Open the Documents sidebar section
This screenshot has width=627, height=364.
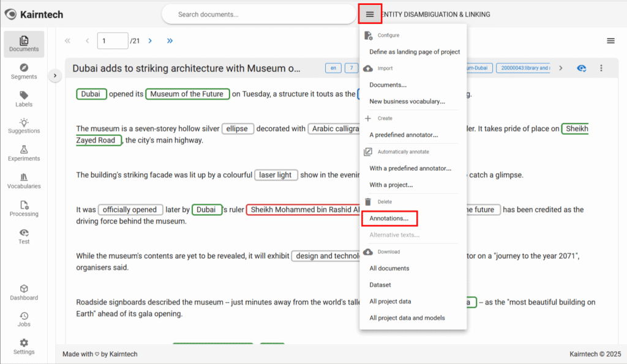pos(24,43)
